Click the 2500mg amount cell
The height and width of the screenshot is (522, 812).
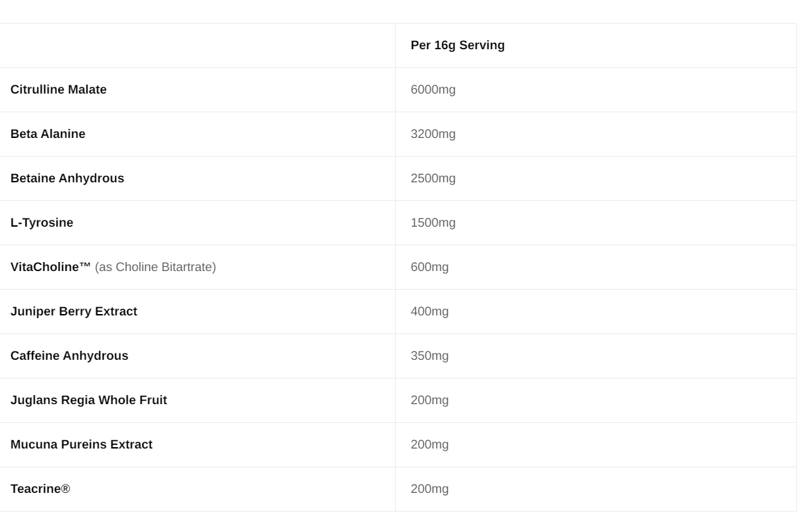pos(433,178)
